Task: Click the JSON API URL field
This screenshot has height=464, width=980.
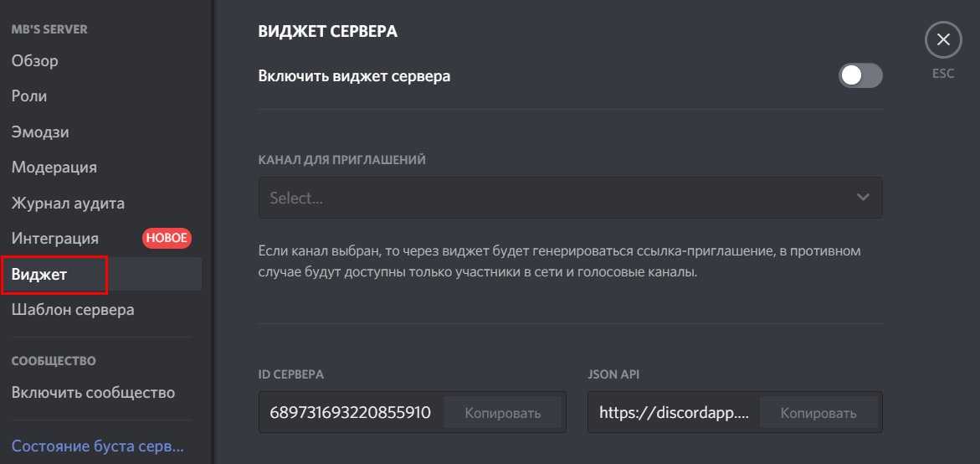Action: point(673,413)
